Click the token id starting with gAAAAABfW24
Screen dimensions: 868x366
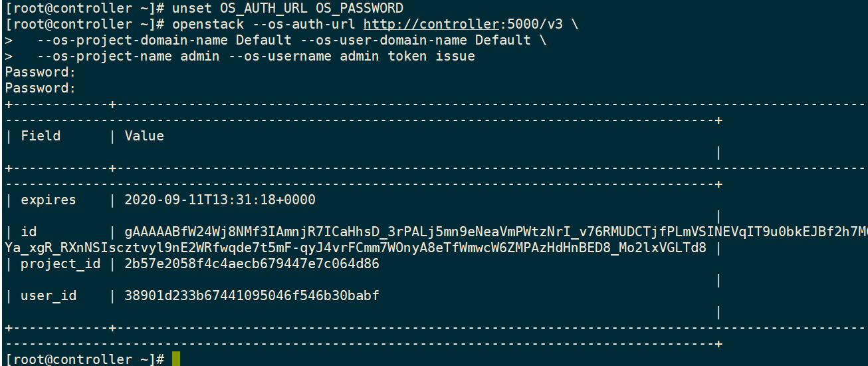point(496,232)
